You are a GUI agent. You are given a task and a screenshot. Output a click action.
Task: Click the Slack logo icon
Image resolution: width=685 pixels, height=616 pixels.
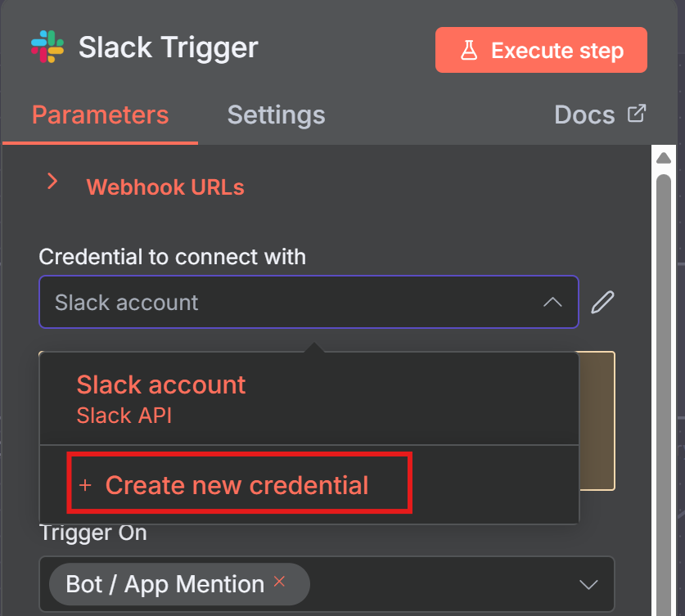(47, 48)
